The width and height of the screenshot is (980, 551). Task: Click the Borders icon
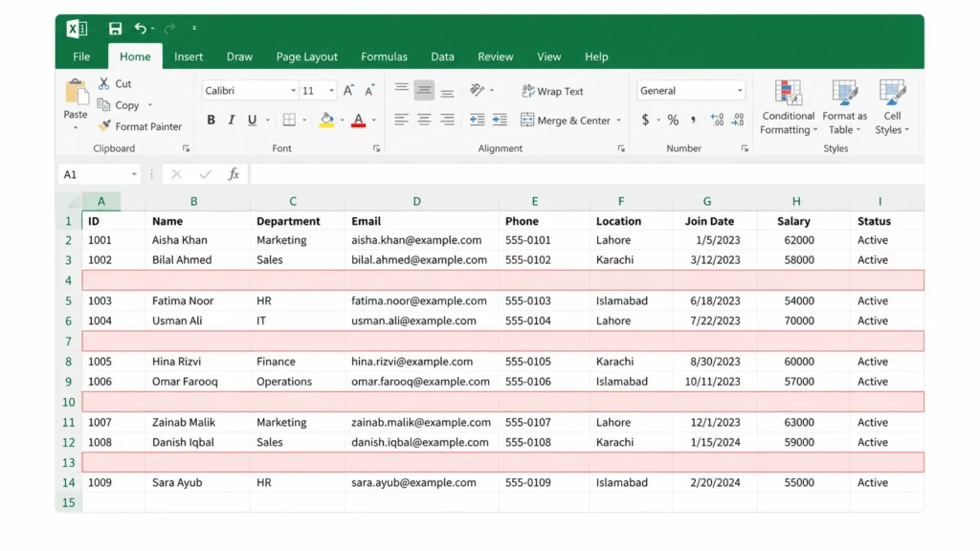(289, 120)
